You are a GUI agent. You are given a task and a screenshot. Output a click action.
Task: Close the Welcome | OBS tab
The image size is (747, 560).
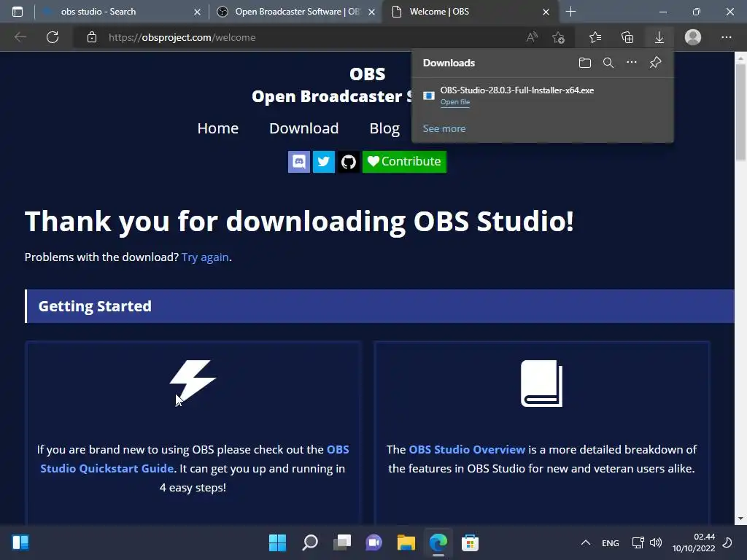coord(546,12)
